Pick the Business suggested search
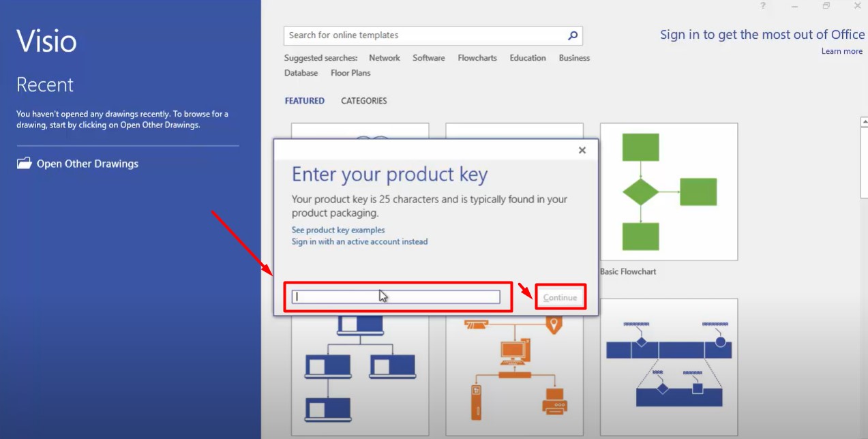Screen dimensions: 868x439 click(x=574, y=58)
